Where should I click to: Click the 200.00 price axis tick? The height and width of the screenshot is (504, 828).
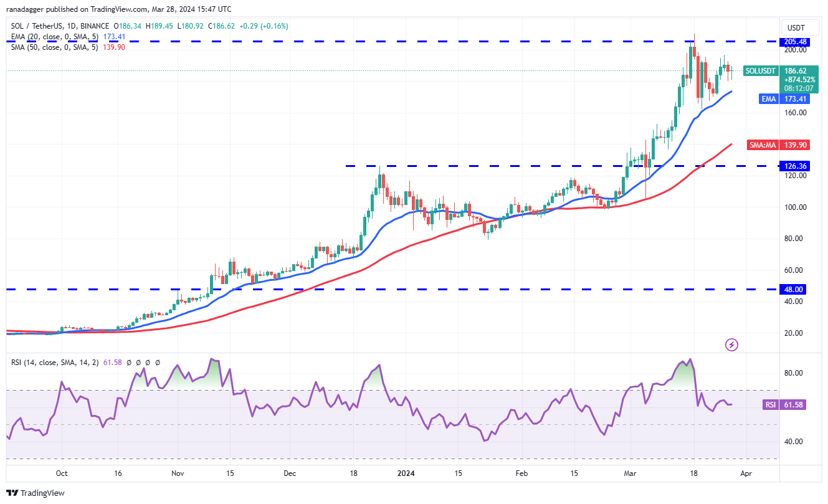click(x=794, y=50)
